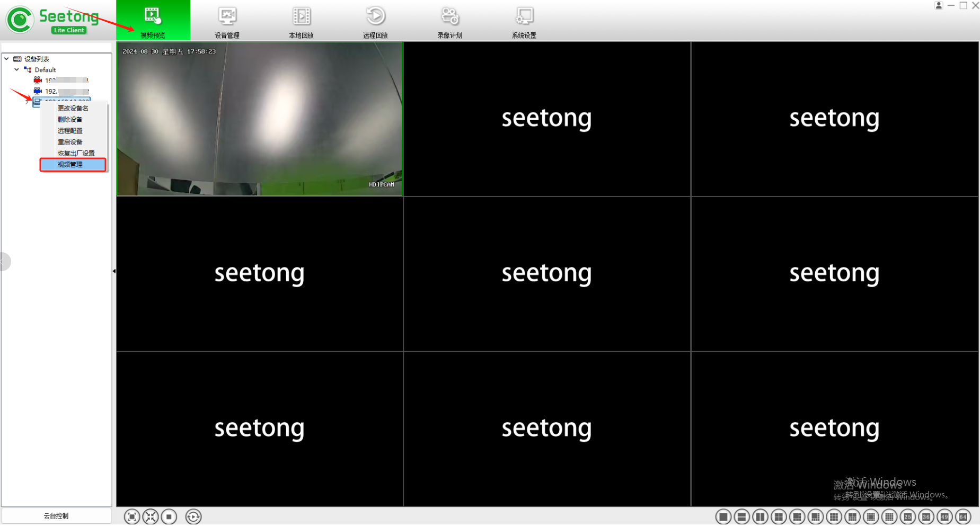Choose 视频管理 from the context menu

click(74, 165)
